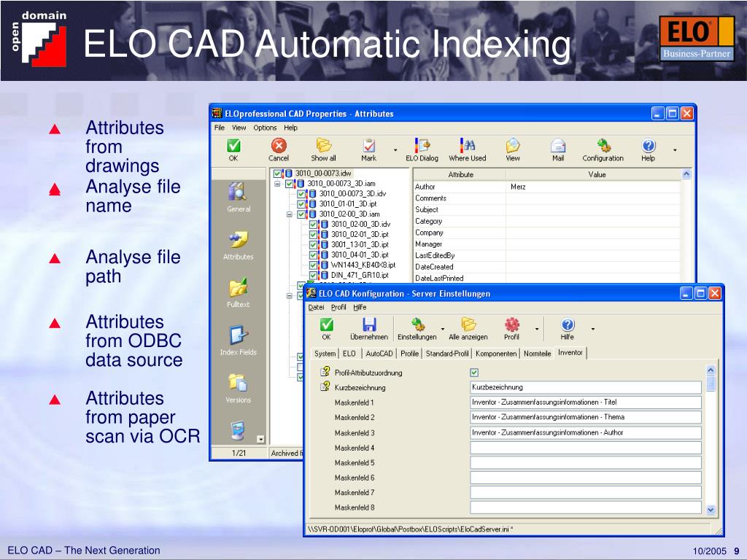Image resolution: width=747 pixels, height=560 pixels.
Task: Click the View toolbar icon
Action: (x=513, y=145)
